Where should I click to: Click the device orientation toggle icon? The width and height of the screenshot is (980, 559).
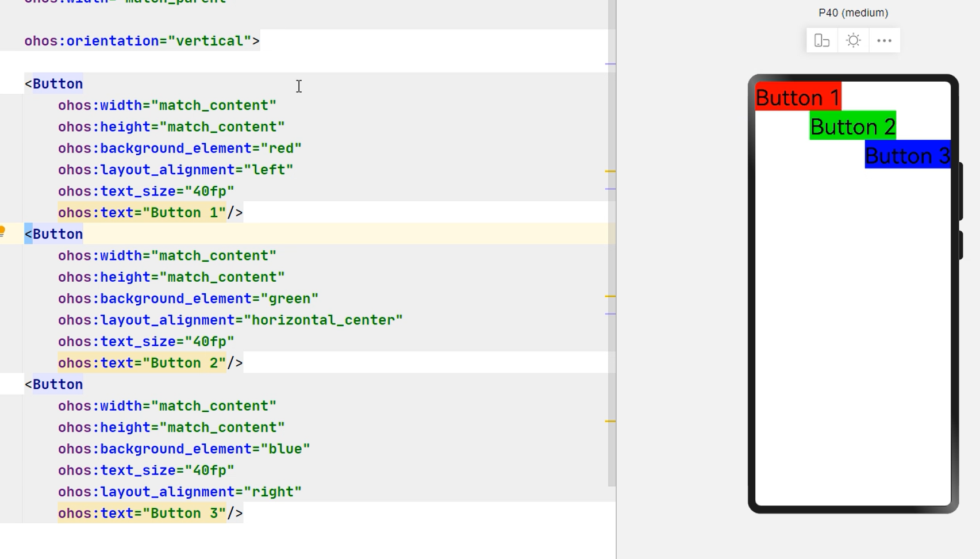click(822, 41)
